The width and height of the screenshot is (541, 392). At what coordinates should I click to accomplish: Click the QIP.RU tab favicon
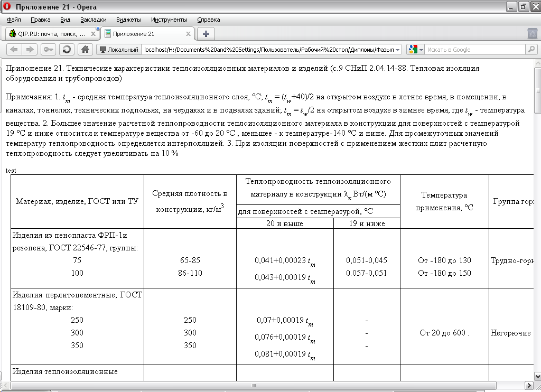13,34
